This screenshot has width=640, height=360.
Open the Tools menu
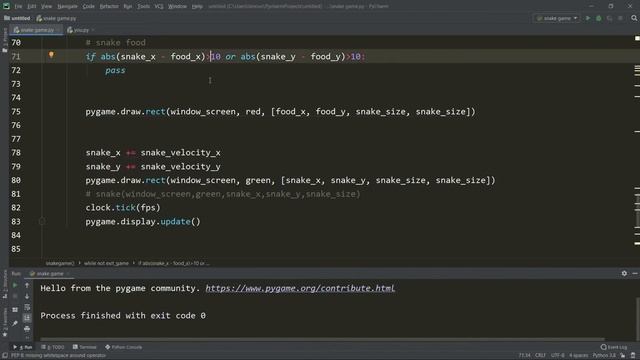pos(143,7)
